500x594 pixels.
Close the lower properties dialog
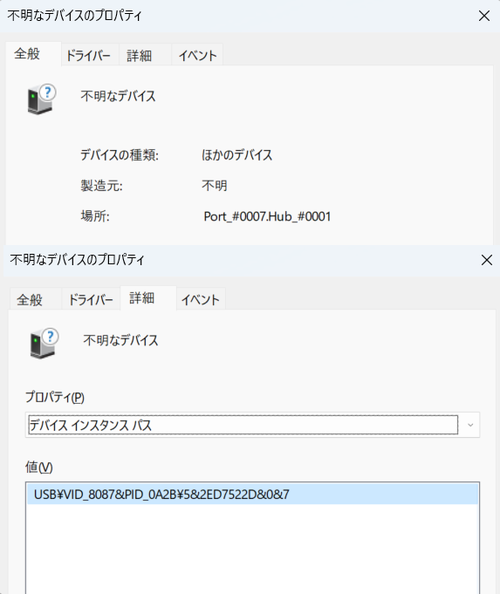[x=486, y=260]
